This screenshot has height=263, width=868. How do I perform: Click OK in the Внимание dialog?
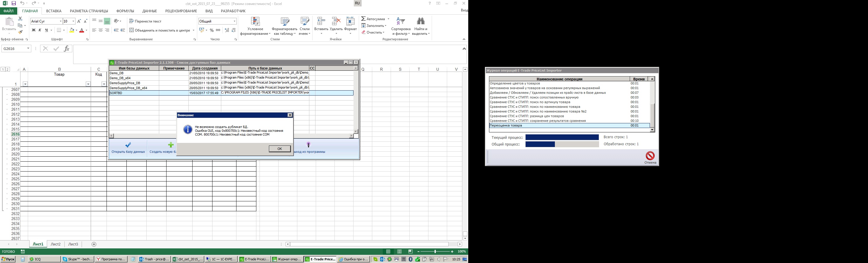(280, 149)
